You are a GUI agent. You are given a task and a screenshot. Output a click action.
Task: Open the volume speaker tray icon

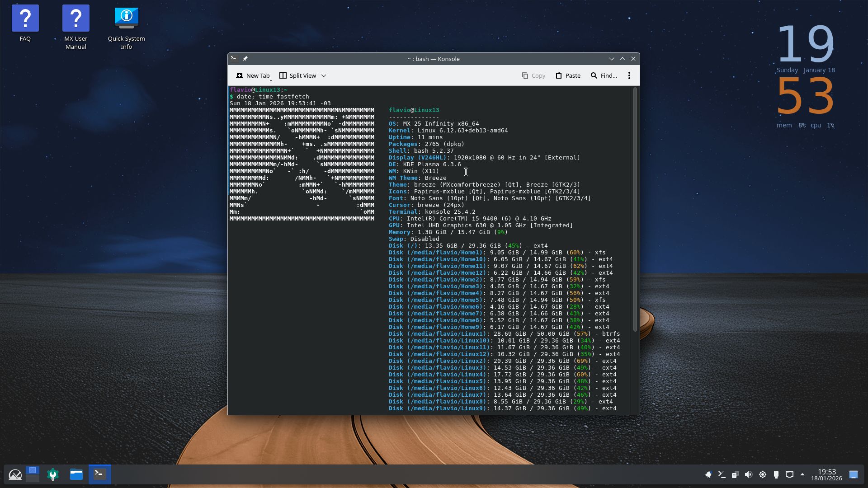click(x=749, y=474)
